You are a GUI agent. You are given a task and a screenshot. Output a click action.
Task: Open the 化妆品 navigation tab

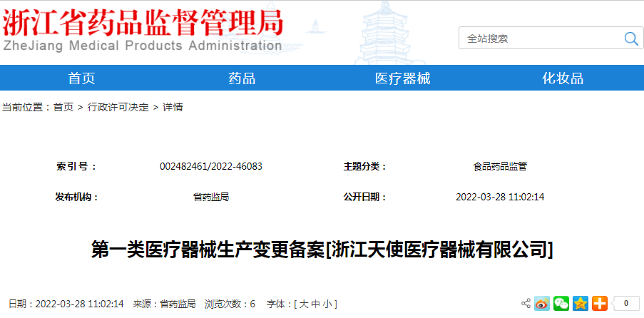563,78
